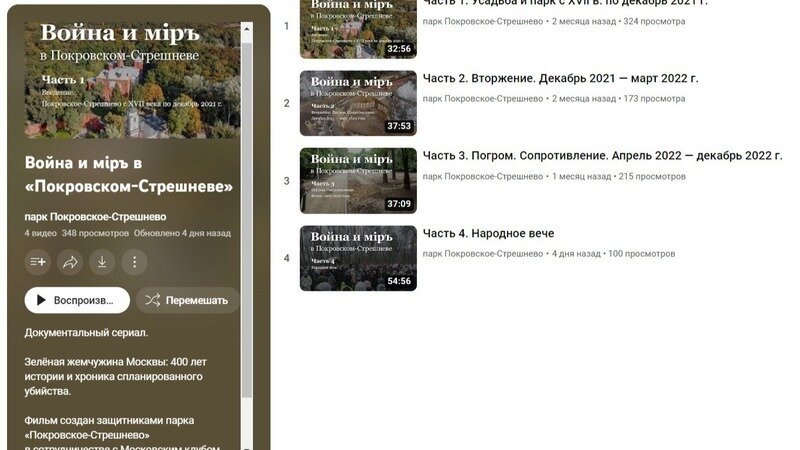Click channel name under Часть 2 video
Viewport: 800px width, 450px height.
click(483, 99)
